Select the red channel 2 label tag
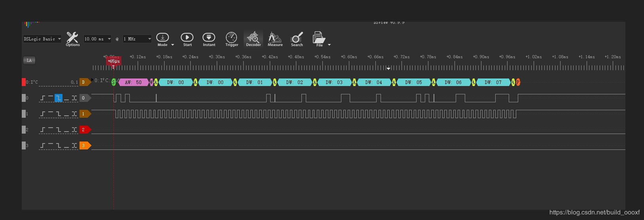644x220 pixels. pos(85,130)
